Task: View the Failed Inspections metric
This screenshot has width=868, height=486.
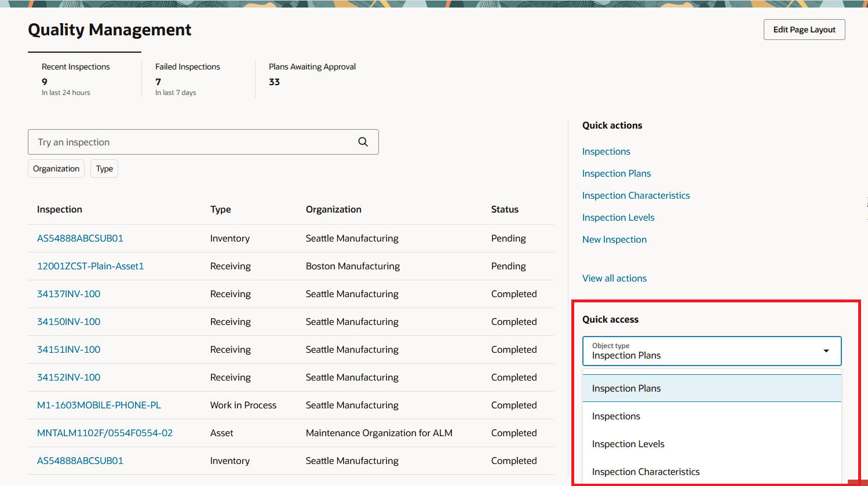Action: 187,75
